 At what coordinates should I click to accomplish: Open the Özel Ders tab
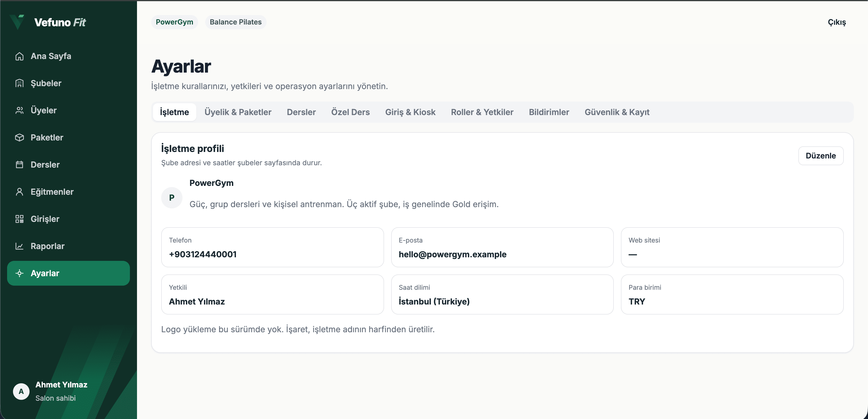tap(350, 112)
